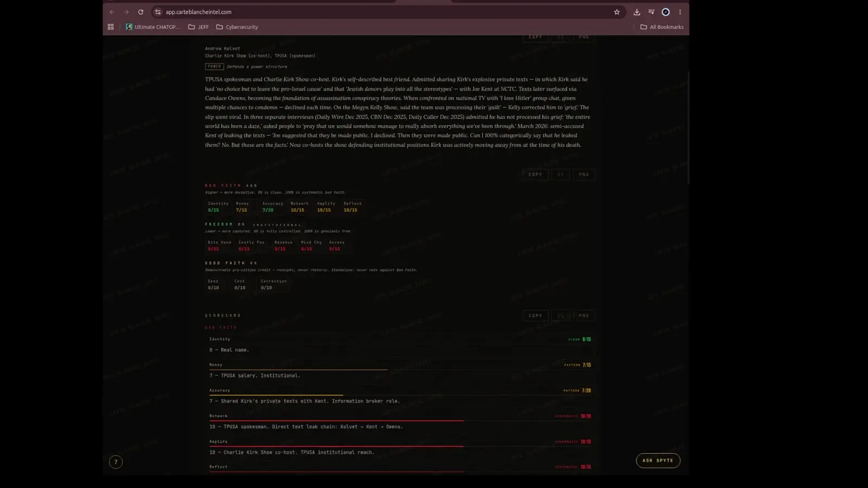This screenshot has width=868, height=488.
Task: Click the Mind Chg 0/15 cell
Action: tap(311, 246)
